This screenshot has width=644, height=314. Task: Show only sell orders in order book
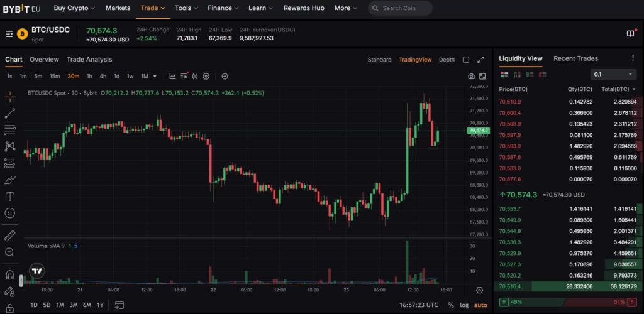(x=543, y=75)
